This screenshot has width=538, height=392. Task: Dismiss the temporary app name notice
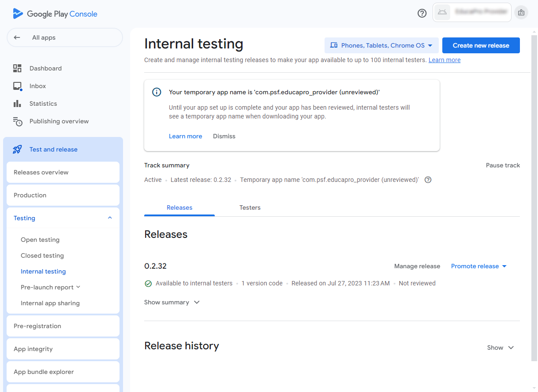click(x=224, y=136)
